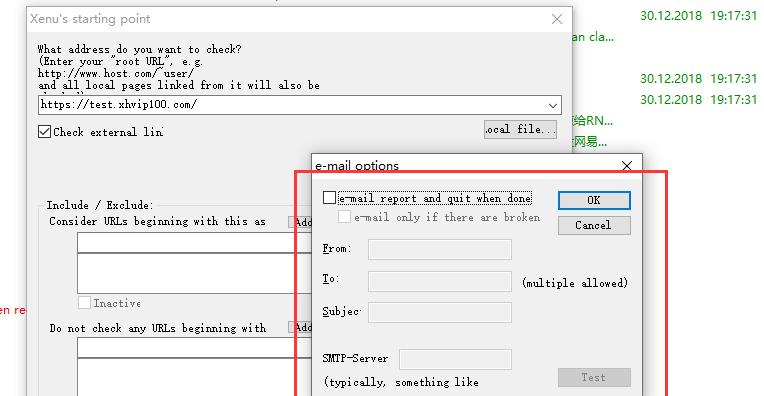Toggle e-mail only if there are broken checkbox

point(344,217)
